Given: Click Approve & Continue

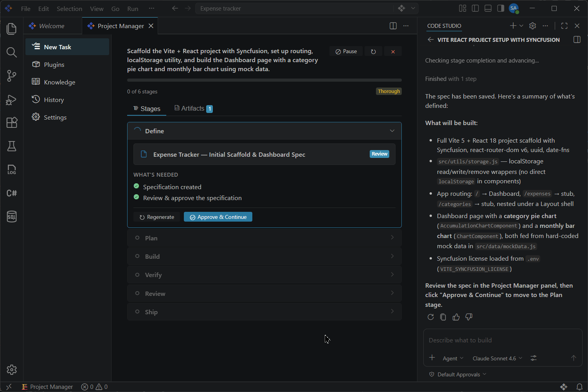Looking at the screenshot, I should pos(218,217).
